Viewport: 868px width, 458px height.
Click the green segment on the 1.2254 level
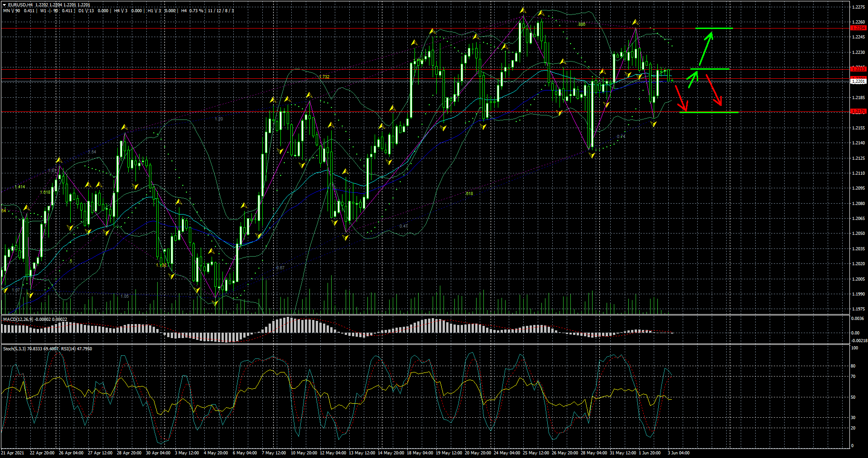tap(714, 29)
